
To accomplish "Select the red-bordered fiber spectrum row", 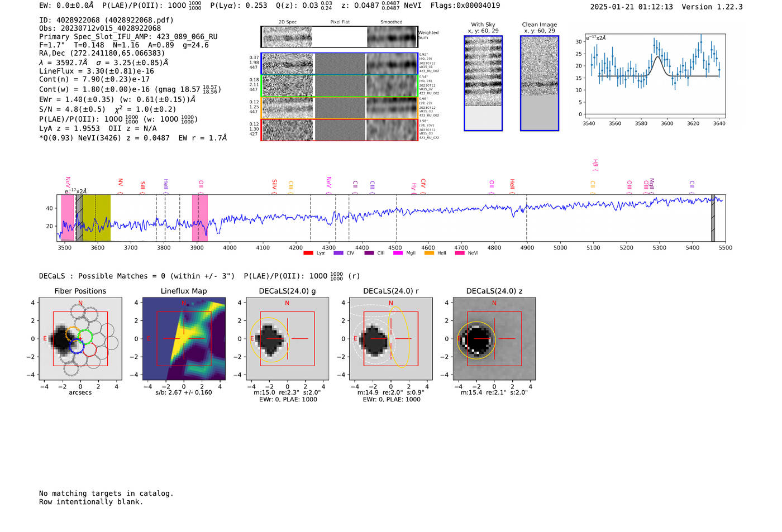I will 339,130.
